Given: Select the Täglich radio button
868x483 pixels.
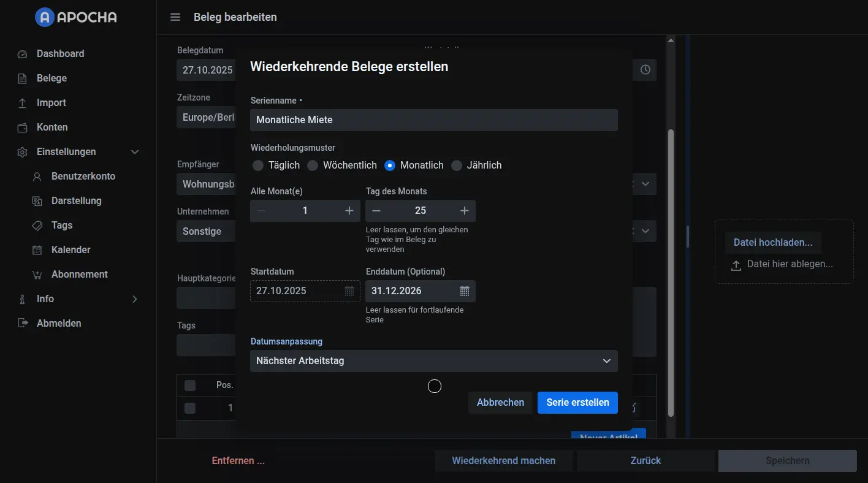Looking at the screenshot, I should click(258, 165).
